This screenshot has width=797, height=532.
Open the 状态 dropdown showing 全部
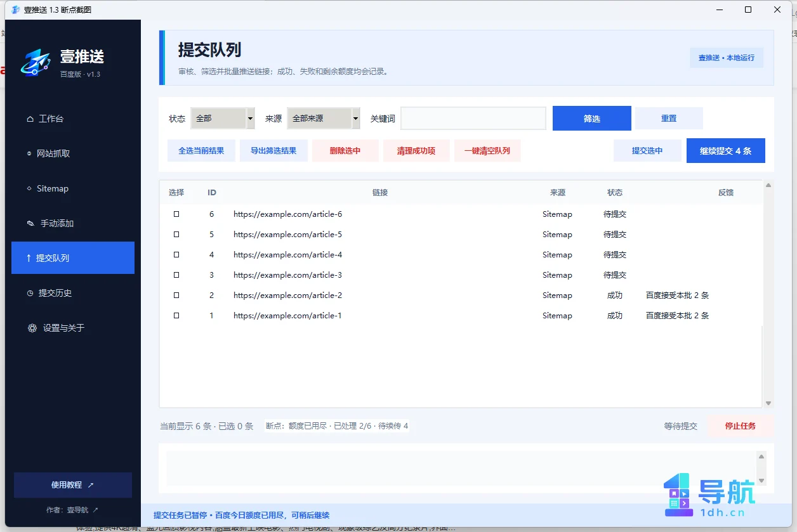click(x=223, y=119)
